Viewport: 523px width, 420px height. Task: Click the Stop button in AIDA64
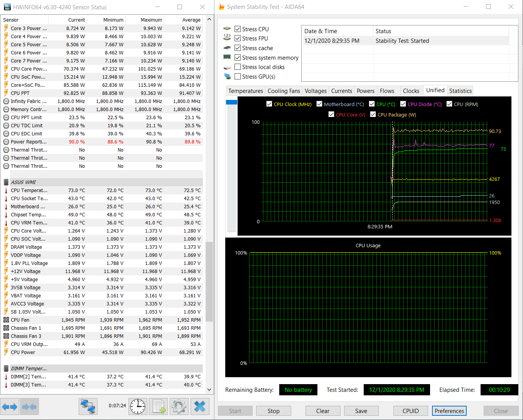[273, 411]
